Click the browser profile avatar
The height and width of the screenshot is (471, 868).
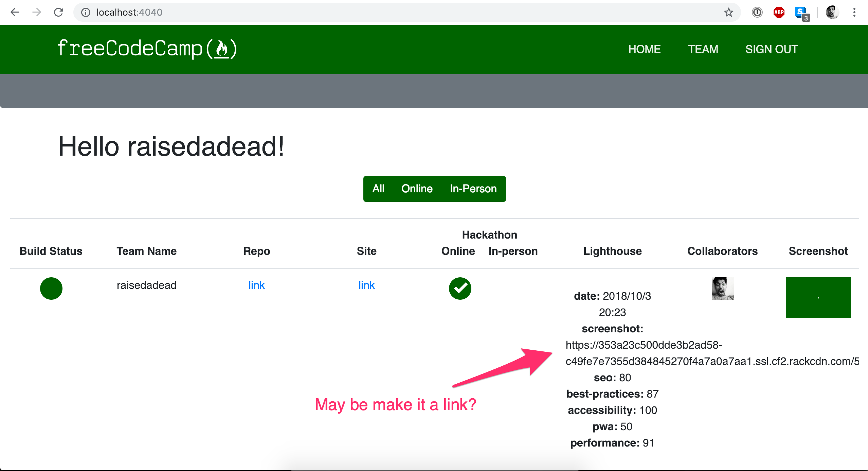point(832,12)
